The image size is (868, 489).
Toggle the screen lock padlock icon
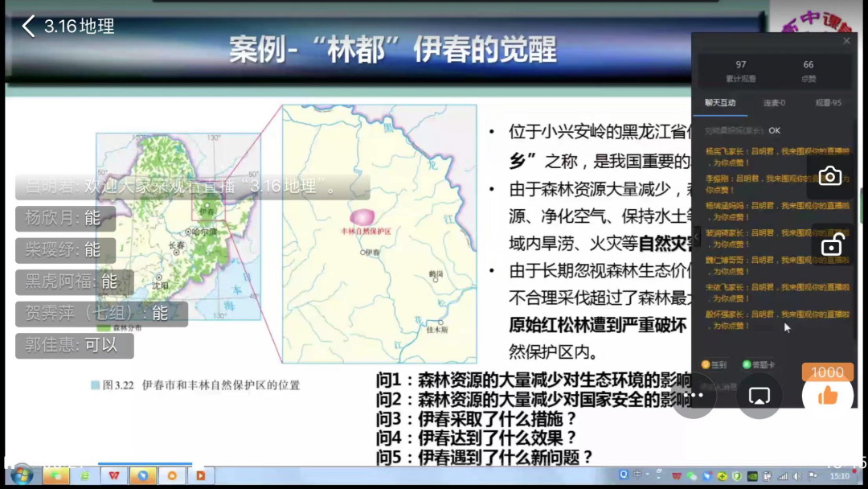832,244
